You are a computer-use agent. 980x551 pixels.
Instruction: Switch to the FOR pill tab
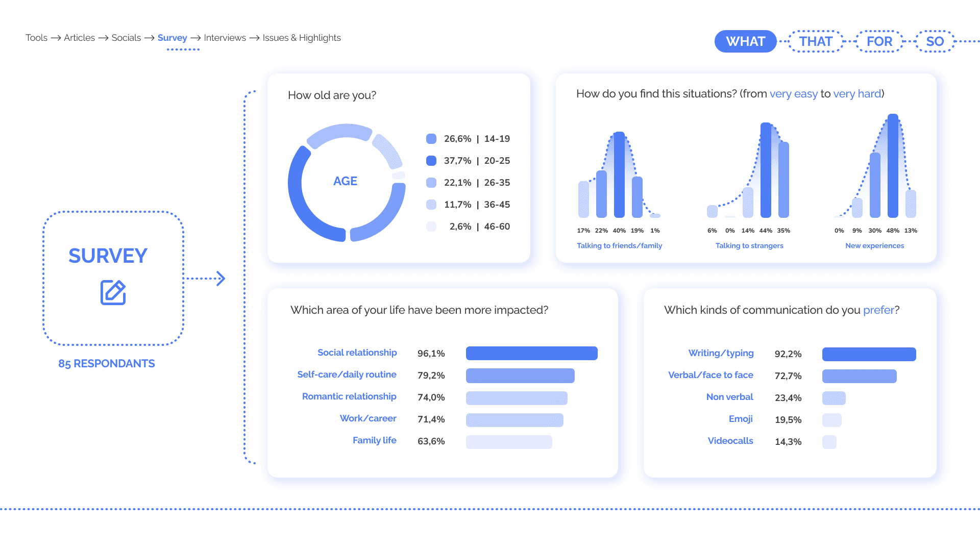[x=879, y=41]
